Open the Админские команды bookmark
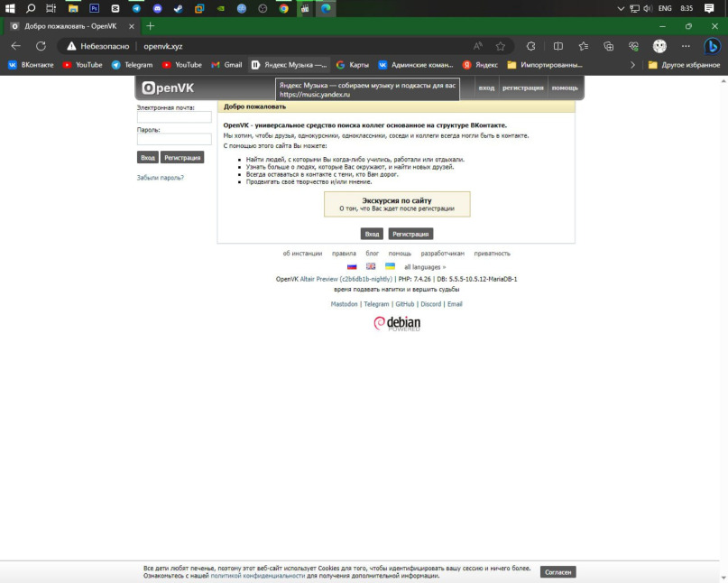728x583 pixels. point(416,65)
